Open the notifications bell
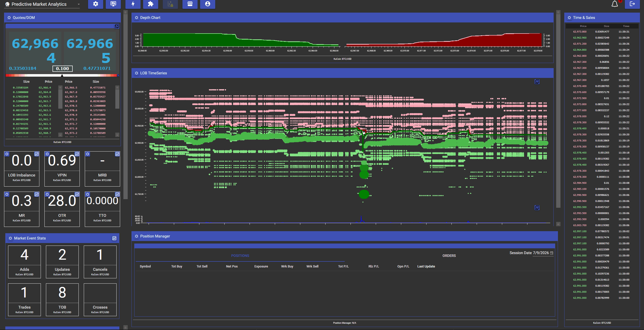 point(615,4)
